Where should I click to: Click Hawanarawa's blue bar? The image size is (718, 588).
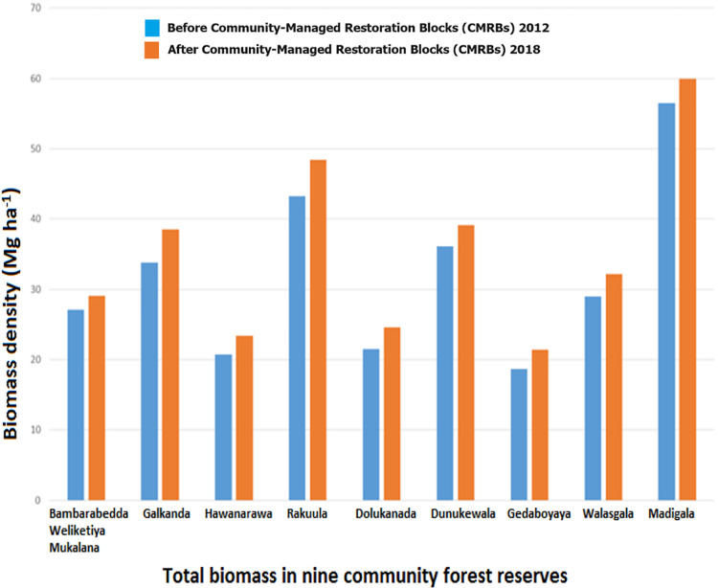pos(223,427)
